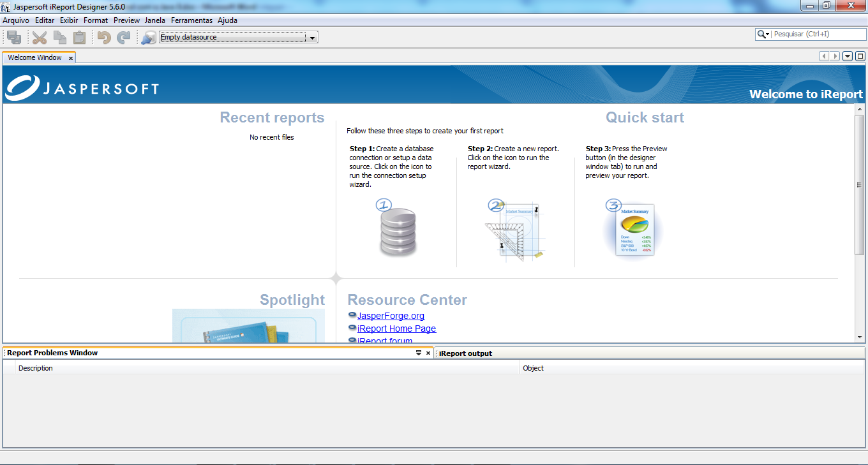Screen dimensions: 868x465
Task: Click the "Welcome to iReport" banner text
Action: pos(806,94)
